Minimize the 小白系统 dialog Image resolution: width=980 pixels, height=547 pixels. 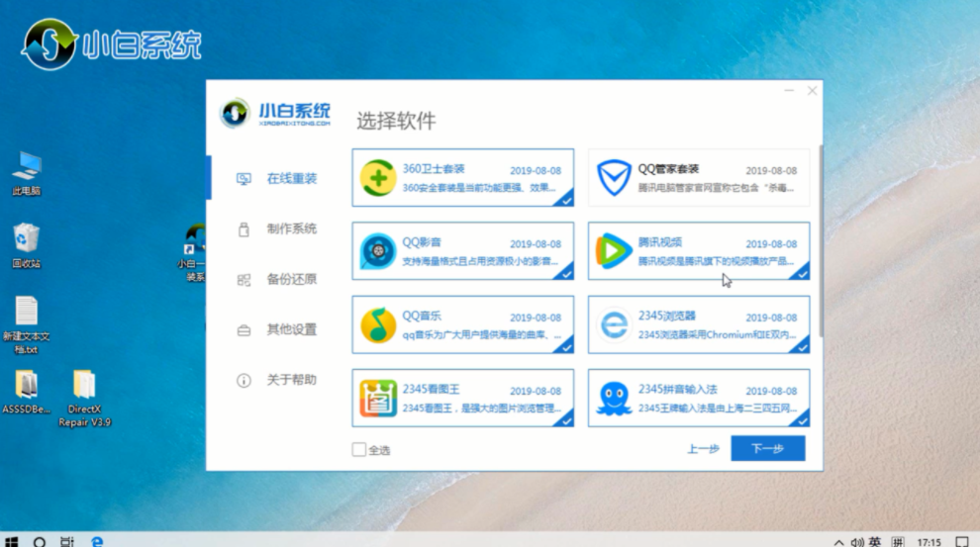coord(789,91)
